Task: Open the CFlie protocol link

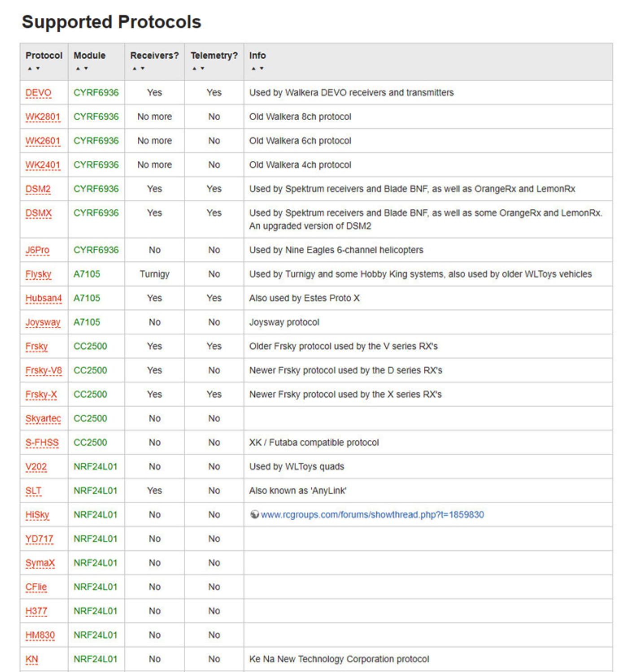Action: (x=36, y=587)
